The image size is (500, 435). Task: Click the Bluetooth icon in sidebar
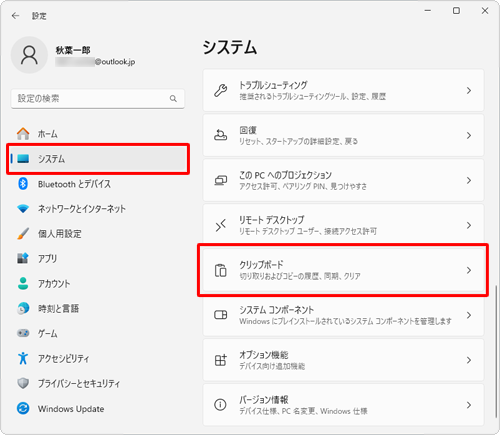coord(23,184)
